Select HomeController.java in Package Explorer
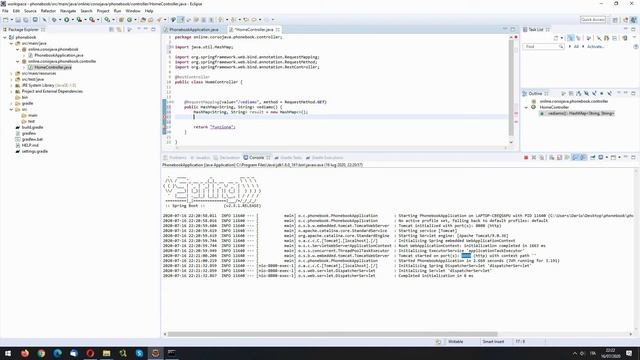Image resolution: width=640 pixels, height=360 pixels. [53, 67]
